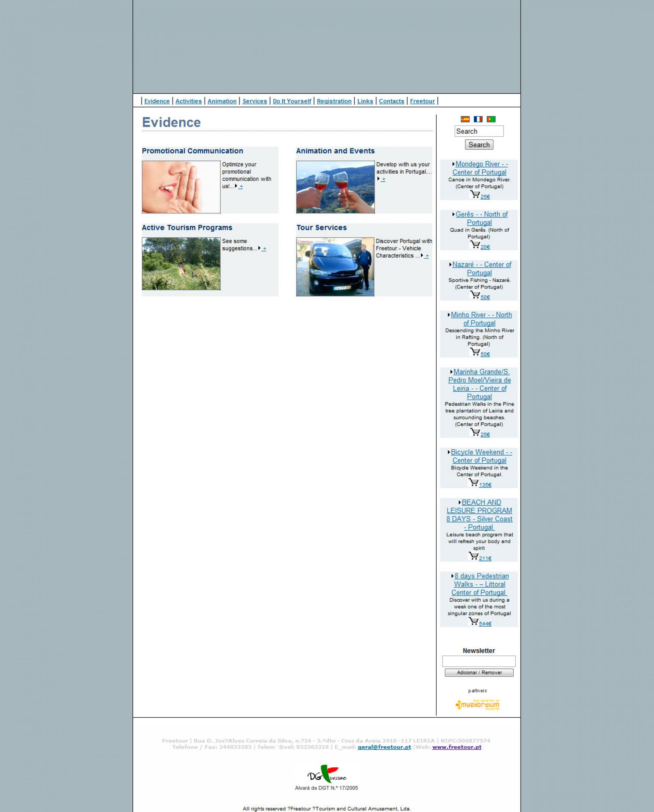This screenshot has height=812, width=654.
Task: Switch to the French flag language
Action: (478, 119)
